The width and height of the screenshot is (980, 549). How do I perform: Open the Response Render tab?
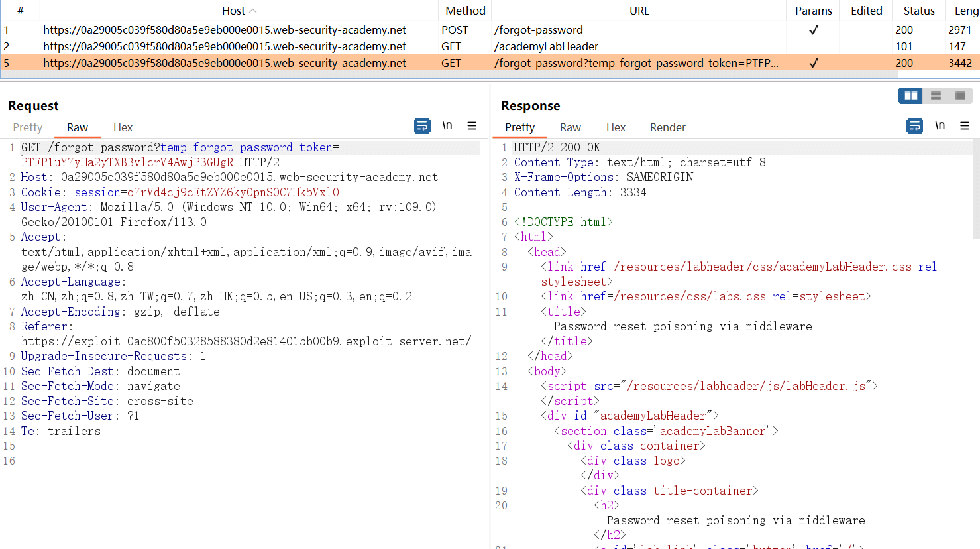coord(667,127)
